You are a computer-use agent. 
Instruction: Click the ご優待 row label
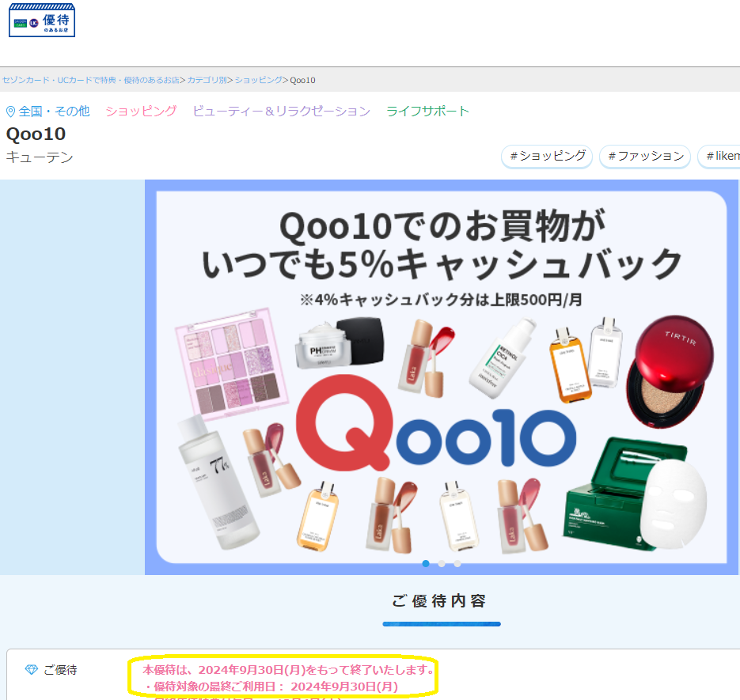click(60, 670)
